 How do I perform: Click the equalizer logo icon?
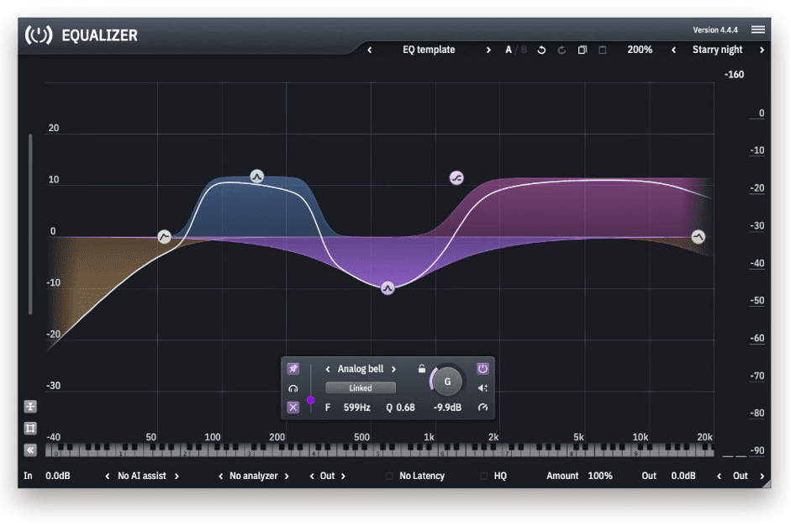click(x=39, y=34)
